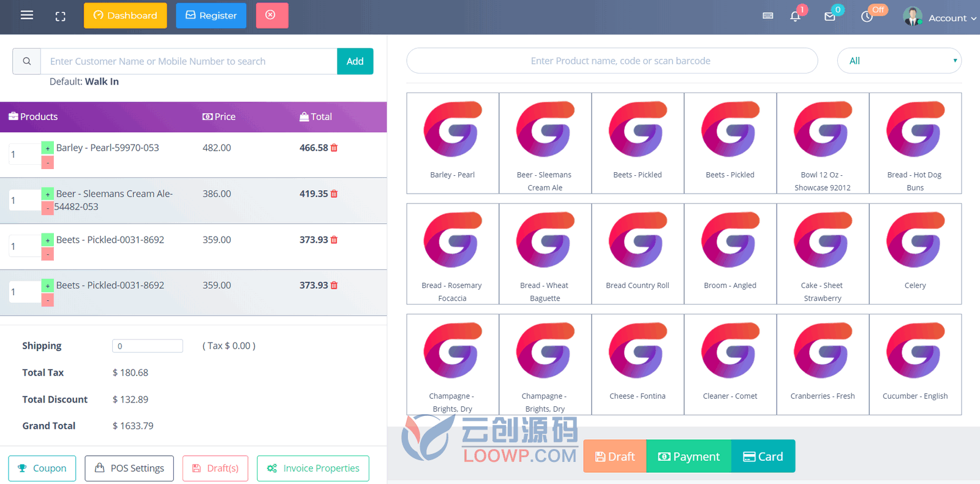Add Bowl 12 Oz - Showcase 92012 tile
The width and height of the screenshot is (980, 484).
[x=823, y=143]
